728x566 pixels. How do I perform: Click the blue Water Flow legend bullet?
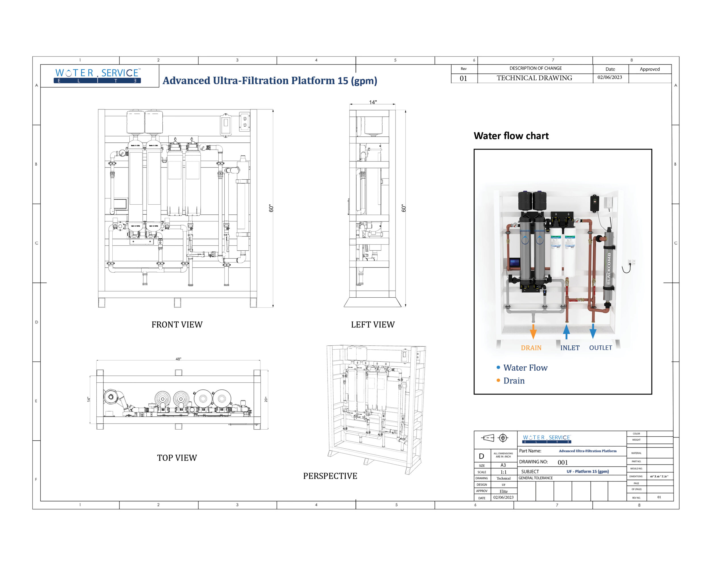(498, 368)
